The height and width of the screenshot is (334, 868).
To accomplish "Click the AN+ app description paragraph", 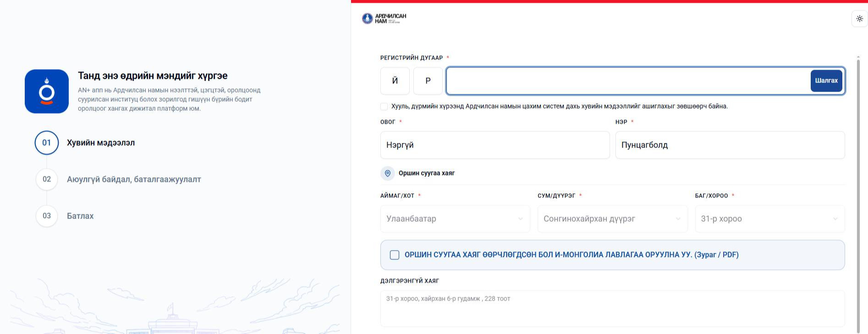I will click(x=169, y=99).
